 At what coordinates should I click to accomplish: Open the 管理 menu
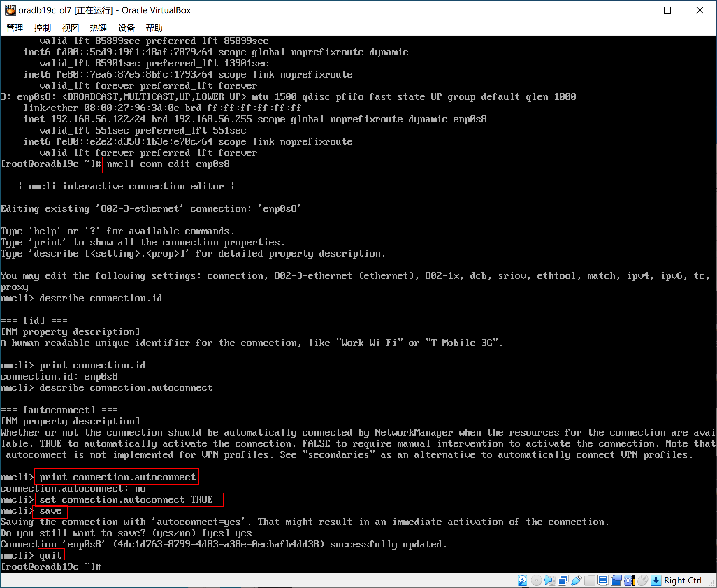(15, 28)
